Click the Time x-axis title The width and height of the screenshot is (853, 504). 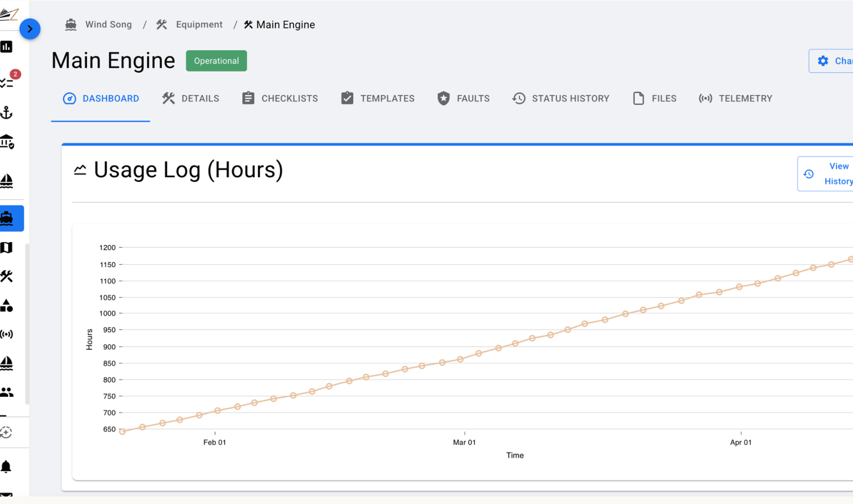[515, 455]
